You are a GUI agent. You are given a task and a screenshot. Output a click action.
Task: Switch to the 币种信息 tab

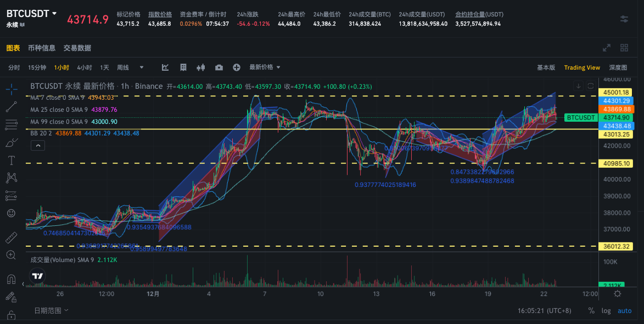pyautogui.click(x=42, y=48)
